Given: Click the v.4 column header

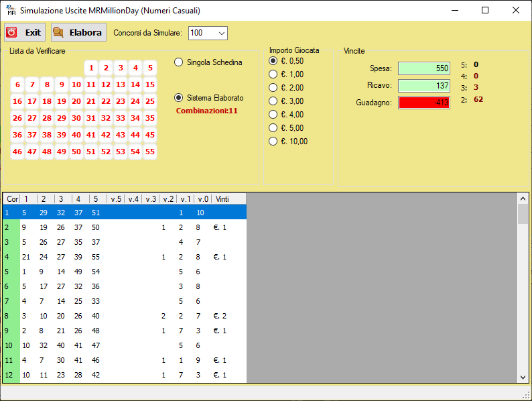Looking at the screenshot, I should click(133, 199).
